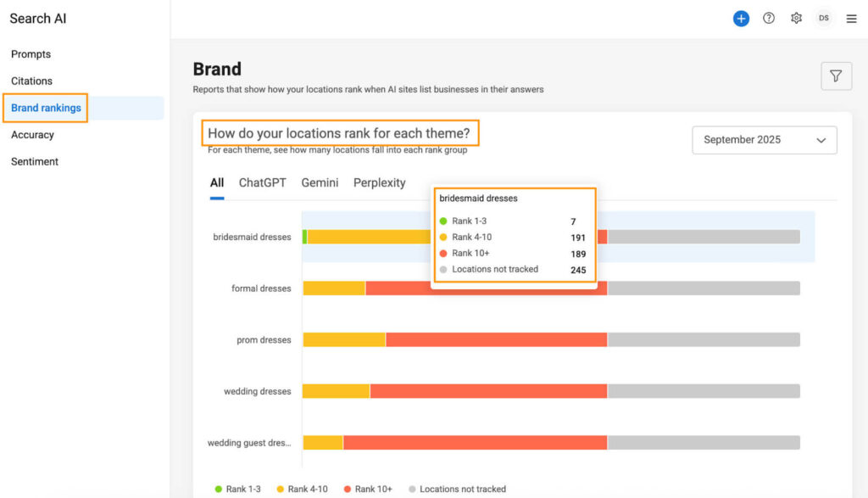This screenshot has width=868, height=498.
Task: Open the Citations section
Action: click(x=31, y=81)
